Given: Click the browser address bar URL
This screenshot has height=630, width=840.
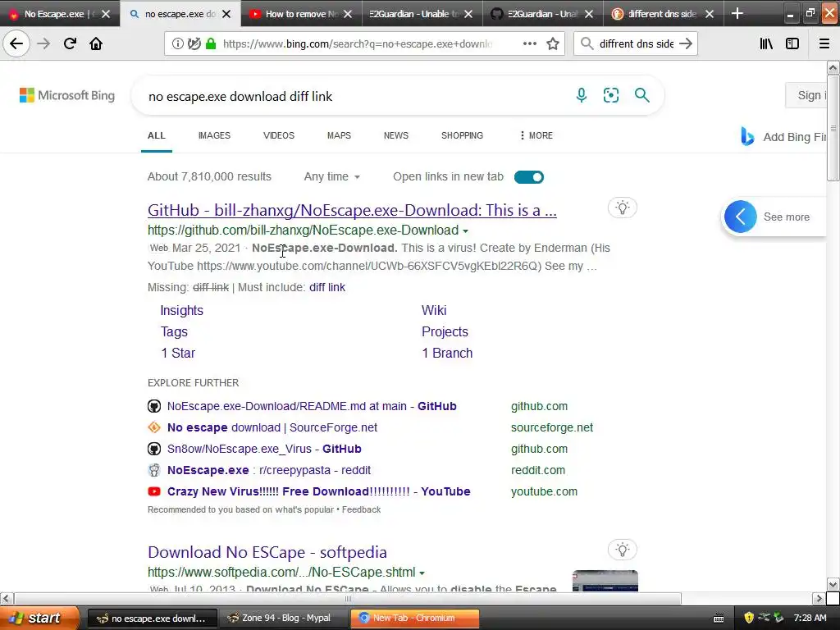Looking at the screenshot, I should pos(358,44).
